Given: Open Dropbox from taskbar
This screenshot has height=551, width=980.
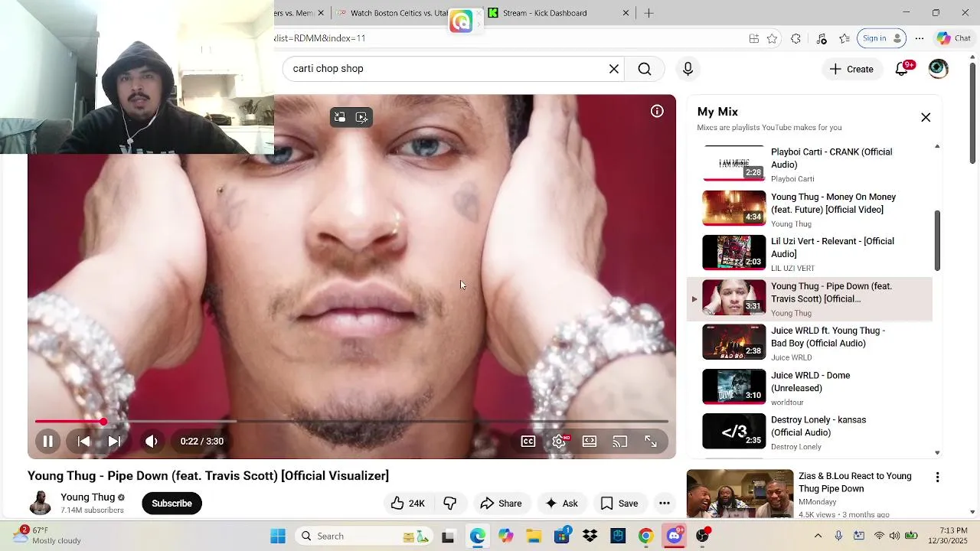Looking at the screenshot, I should [590, 536].
